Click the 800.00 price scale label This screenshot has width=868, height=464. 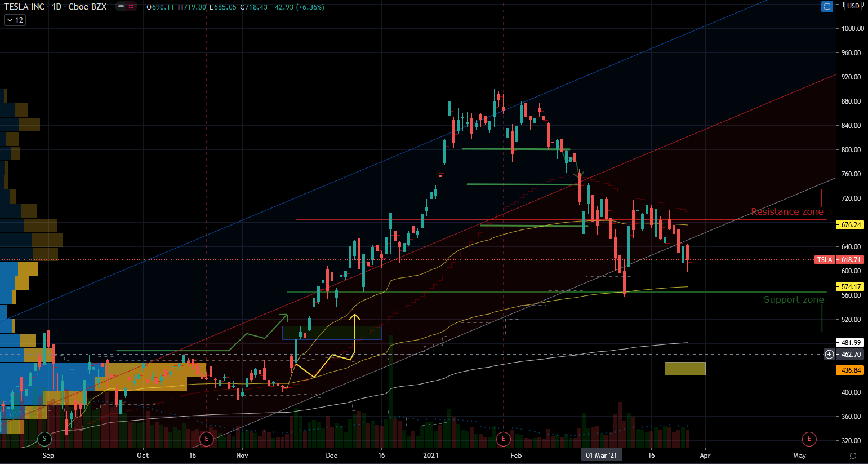pos(851,150)
